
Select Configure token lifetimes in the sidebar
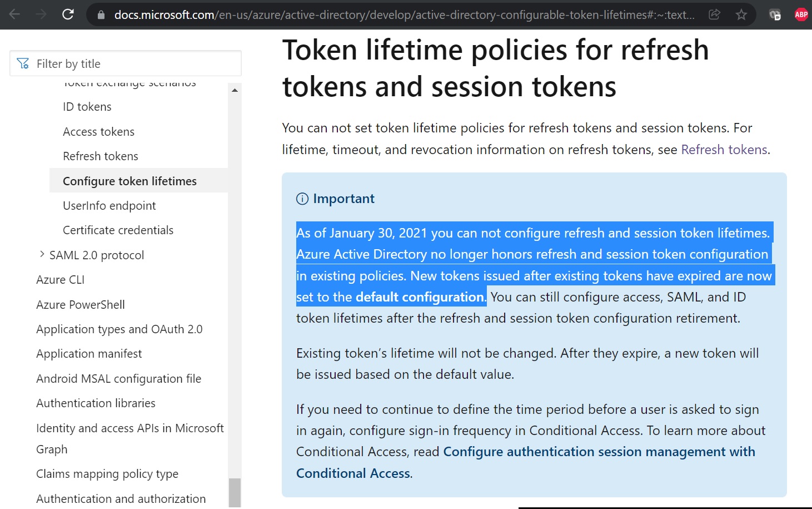[129, 181]
